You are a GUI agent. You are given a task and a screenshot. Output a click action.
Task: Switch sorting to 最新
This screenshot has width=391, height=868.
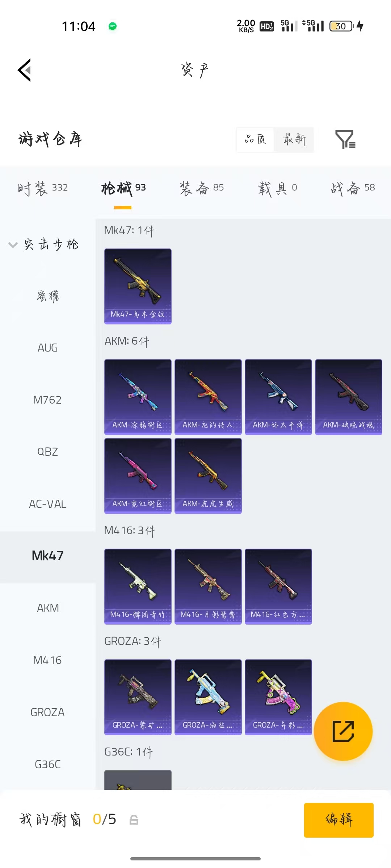tap(294, 139)
